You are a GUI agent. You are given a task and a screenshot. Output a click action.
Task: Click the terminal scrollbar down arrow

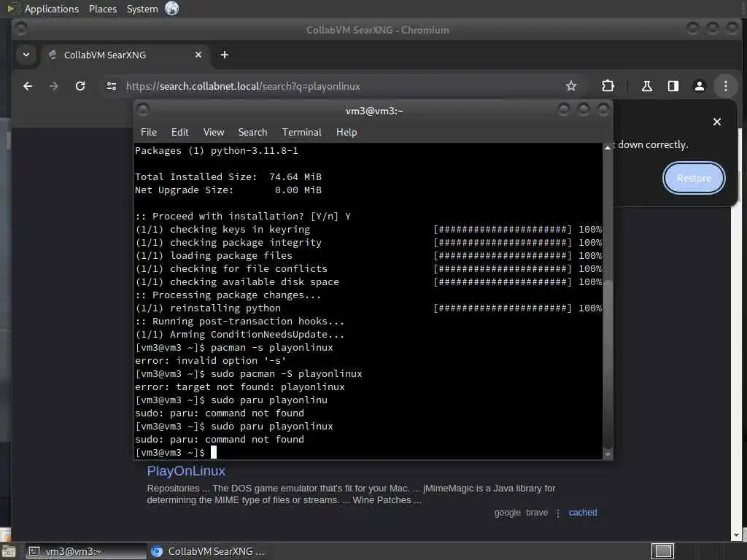(x=608, y=454)
